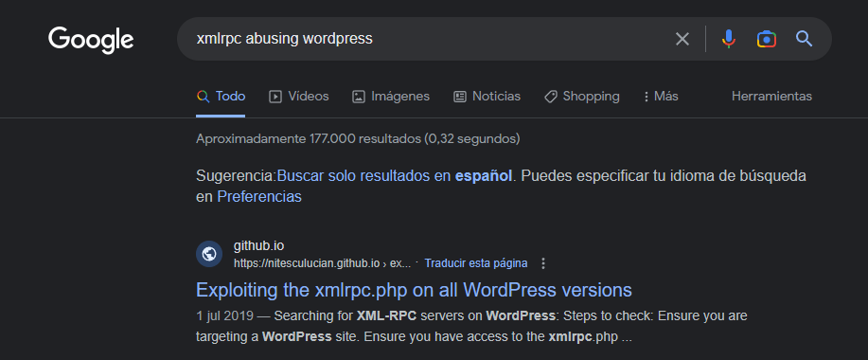Click the Google logo
Image resolution: width=868 pixels, height=360 pixels.
point(91,40)
